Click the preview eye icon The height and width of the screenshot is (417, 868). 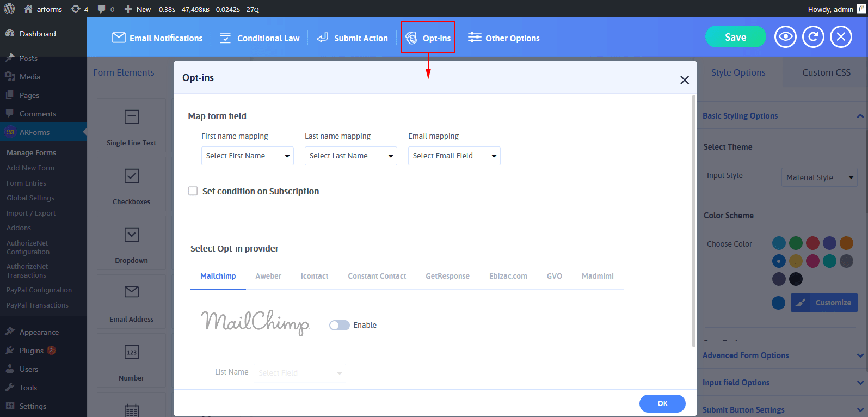click(x=785, y=37)
